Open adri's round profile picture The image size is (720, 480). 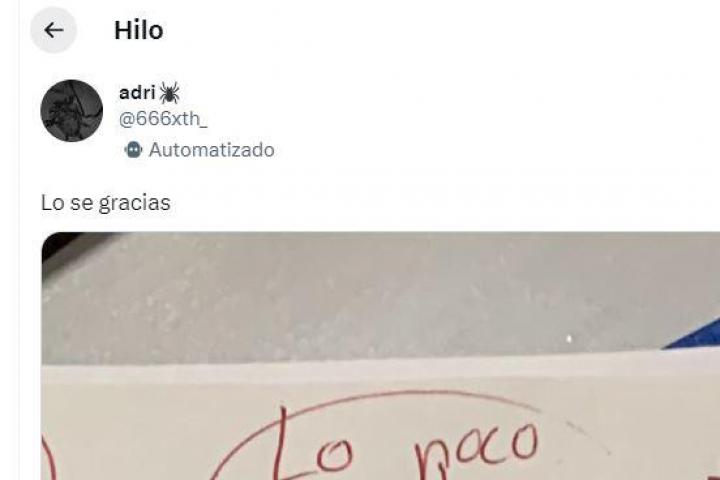click(x=72, y=111)
